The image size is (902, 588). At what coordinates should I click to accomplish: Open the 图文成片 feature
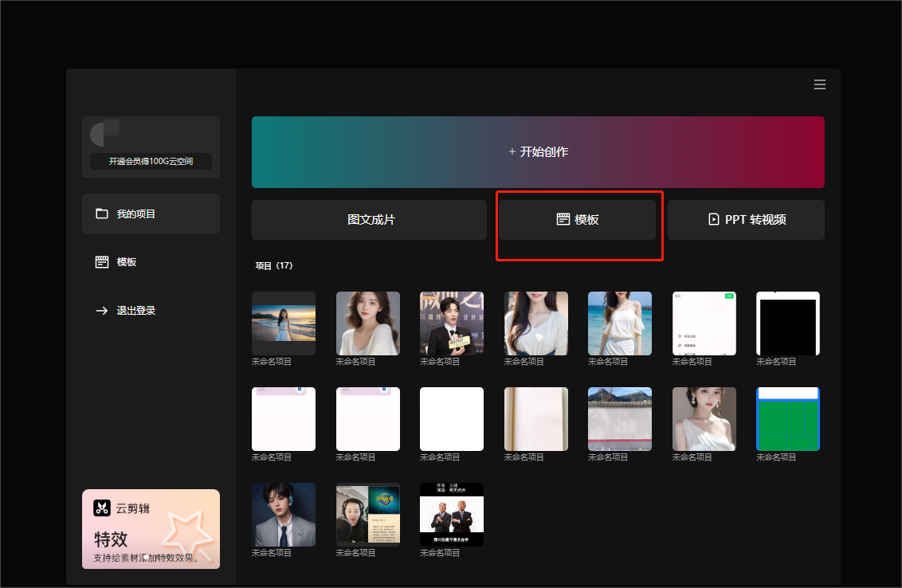click(369, 220)
